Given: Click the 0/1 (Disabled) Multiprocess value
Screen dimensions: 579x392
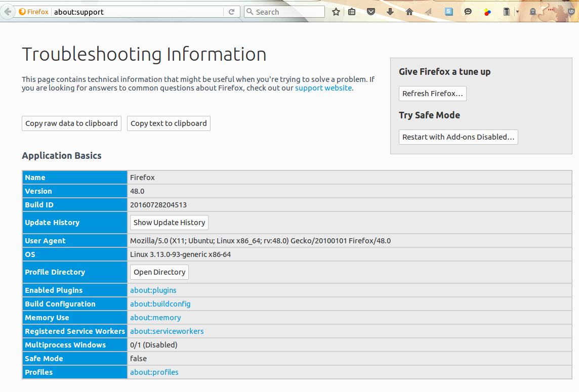Looking at the screenshot, I should [154, 345].
